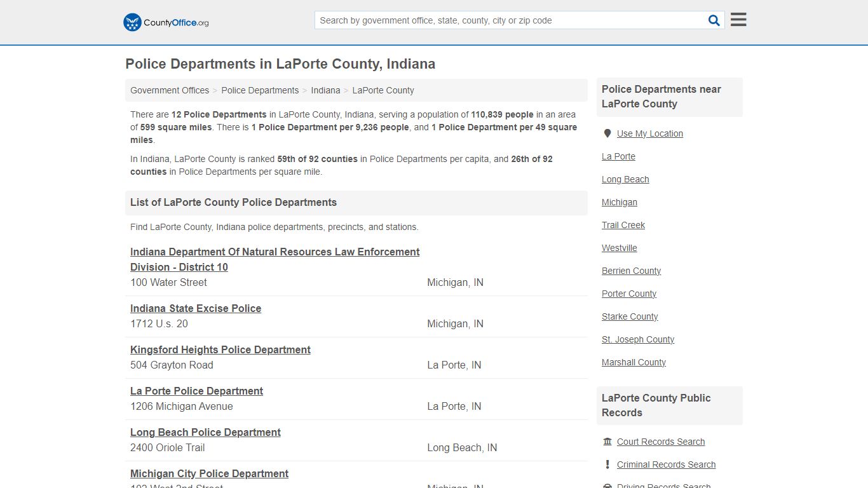Image resolution: width=868 pixels, height=488 pixels.
Task: Select La Porte in nearby list
Action: pyautogui.click(x=618, y=156)
